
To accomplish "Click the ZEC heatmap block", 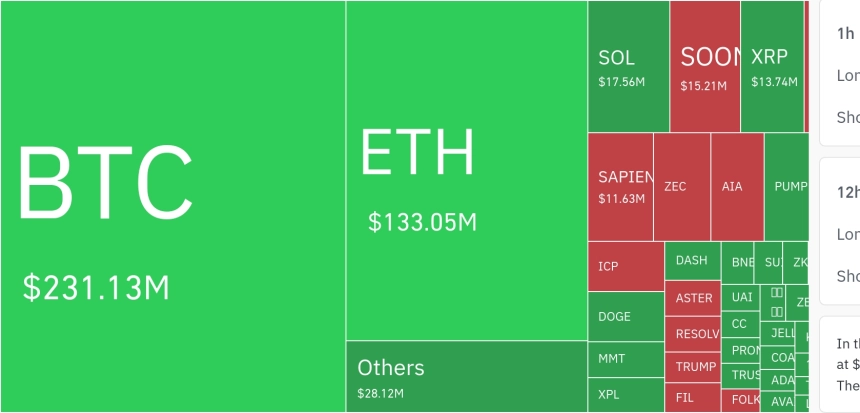I will (x=682, y=186).
